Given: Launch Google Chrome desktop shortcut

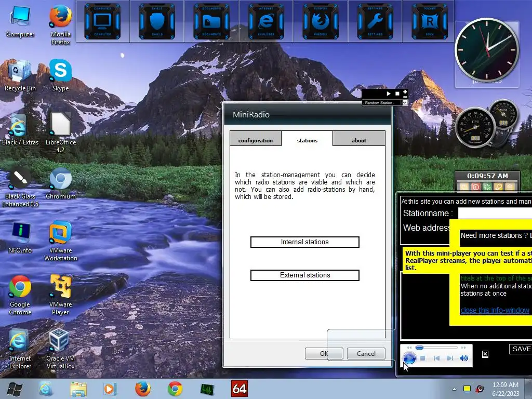Looking at the screenshot, I should [x=20, y=295].
